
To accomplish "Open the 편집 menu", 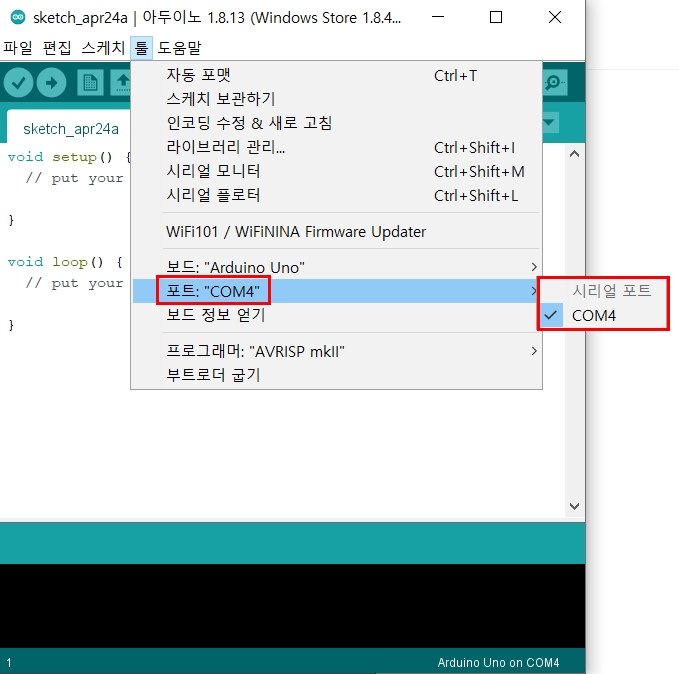I will tap(57, 48).
